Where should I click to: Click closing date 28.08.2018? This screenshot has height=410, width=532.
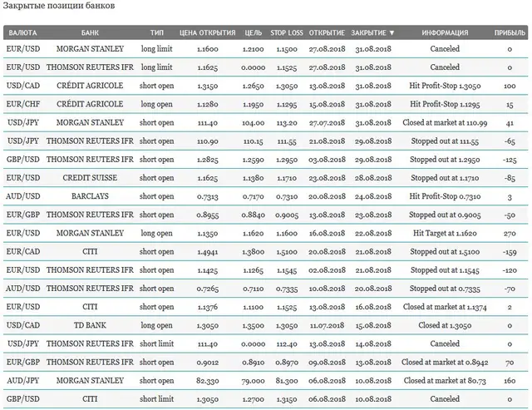373,178
